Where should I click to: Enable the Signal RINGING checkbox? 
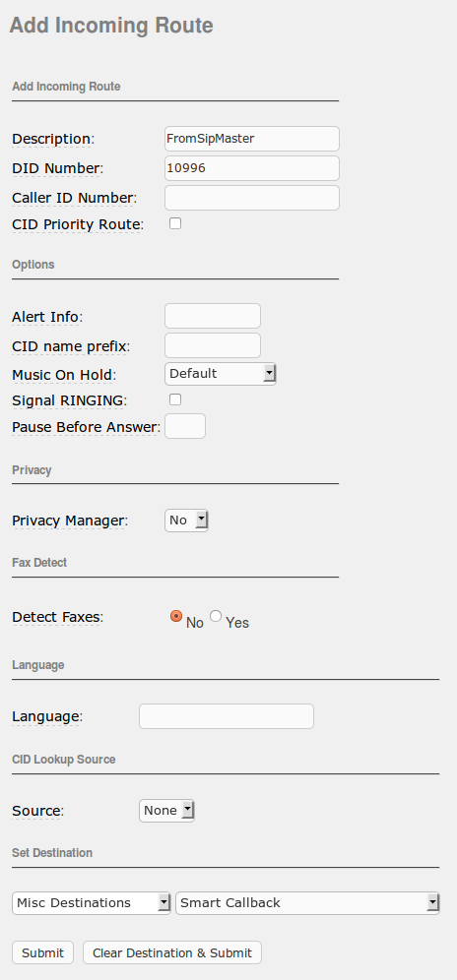(175, 399)
